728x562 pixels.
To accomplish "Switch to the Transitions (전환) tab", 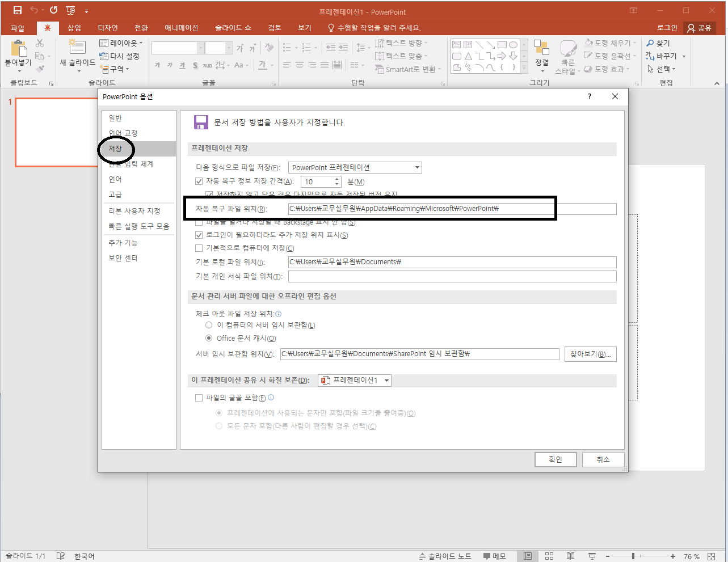I will pos(141,28).
